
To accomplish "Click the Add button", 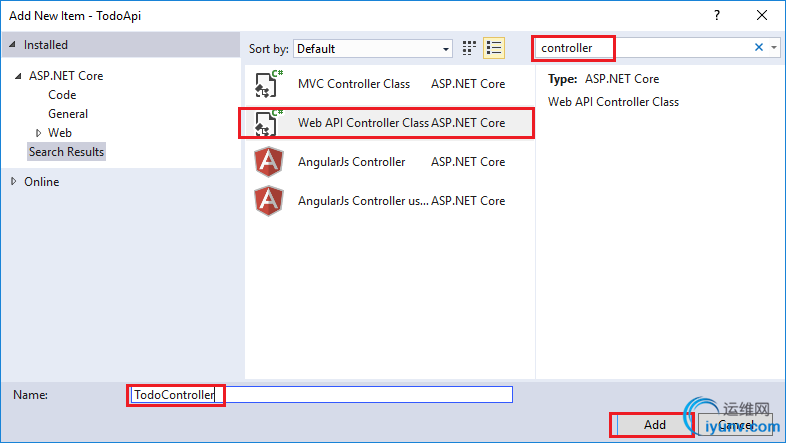I will [x=655, y=424].
